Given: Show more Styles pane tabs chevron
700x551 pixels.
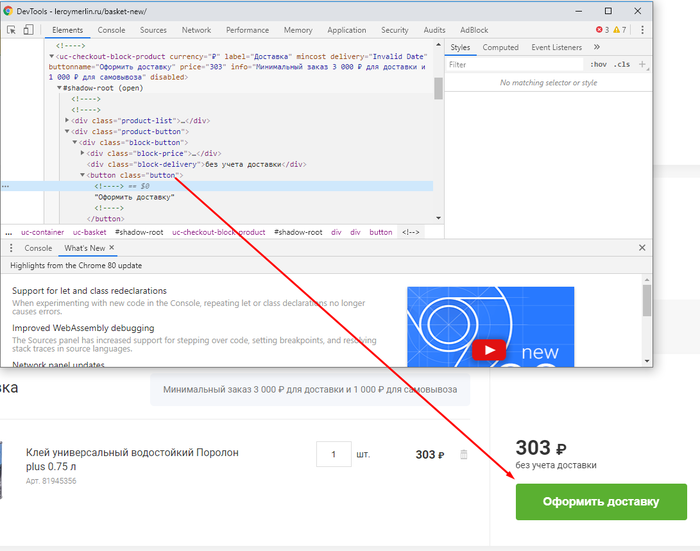Looking at the screenshot, I should 597,47.
